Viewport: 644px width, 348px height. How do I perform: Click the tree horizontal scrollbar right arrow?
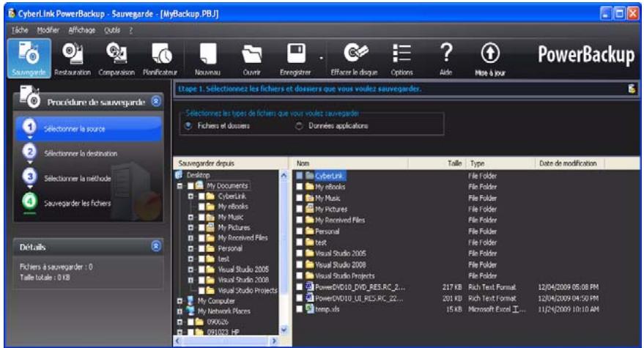point(274,341)
